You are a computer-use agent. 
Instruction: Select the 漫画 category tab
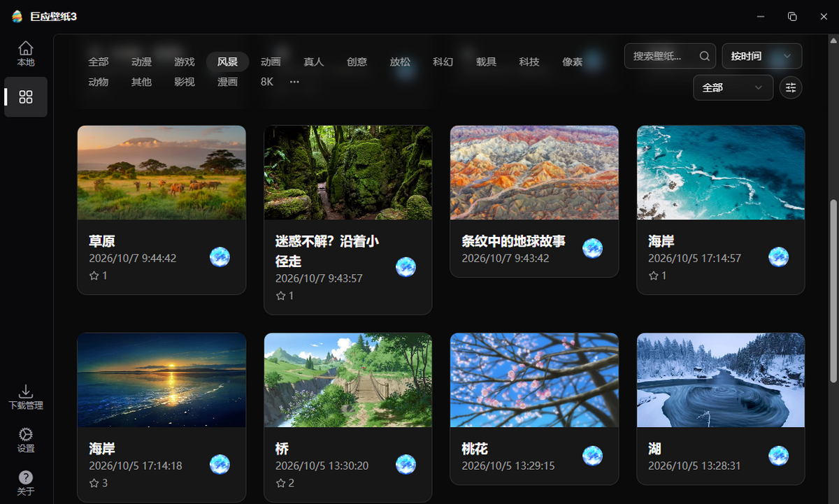[228, 82]
